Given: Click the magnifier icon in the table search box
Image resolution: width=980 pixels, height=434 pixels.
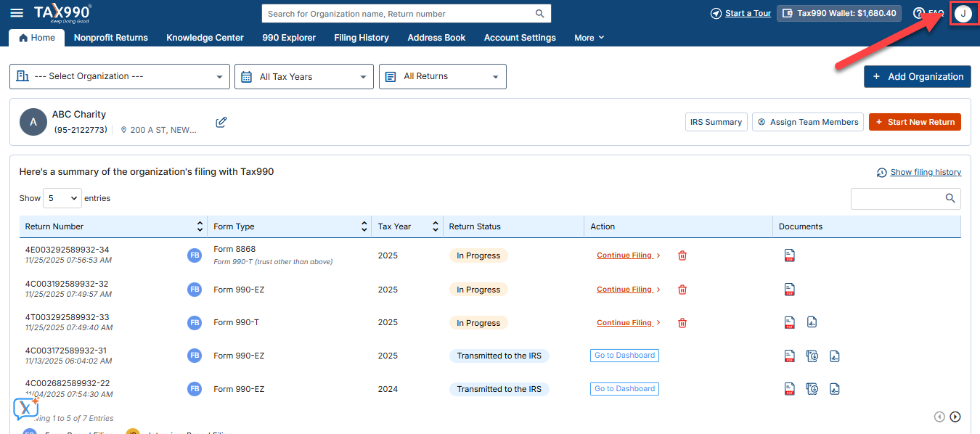Looking at the screenshot, I should 950,198.
